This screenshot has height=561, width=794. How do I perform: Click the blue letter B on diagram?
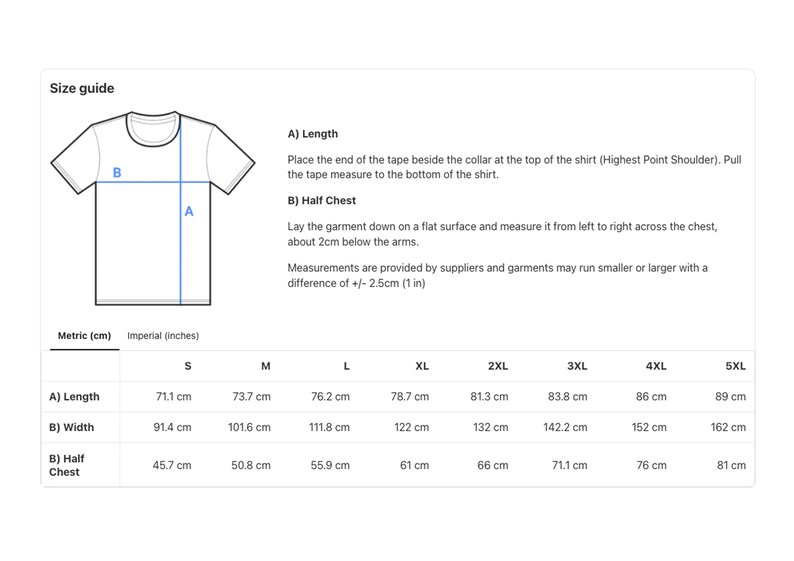pos(117,173)
